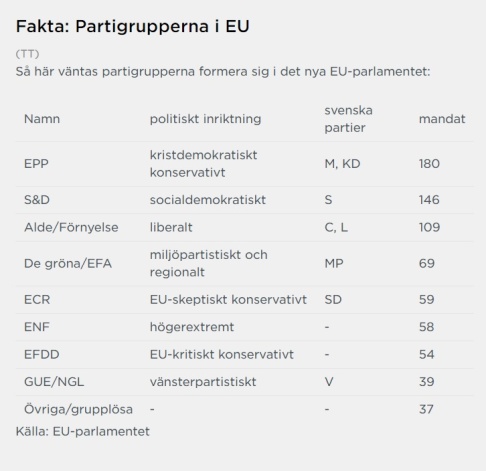This screenshot has height=471, width=486.
Task: Click the Källa: EU-parlamentet source line
Action: tap(83, 432)
